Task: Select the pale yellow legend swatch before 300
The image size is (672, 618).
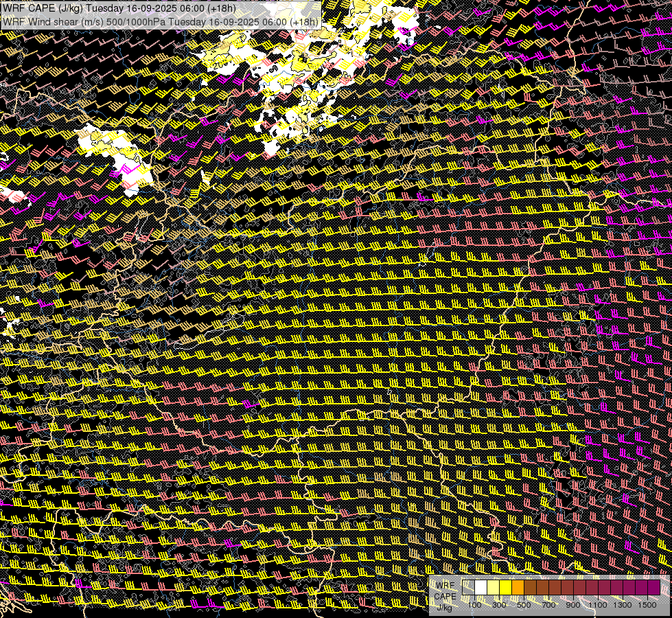Action: tap(494, 587)
